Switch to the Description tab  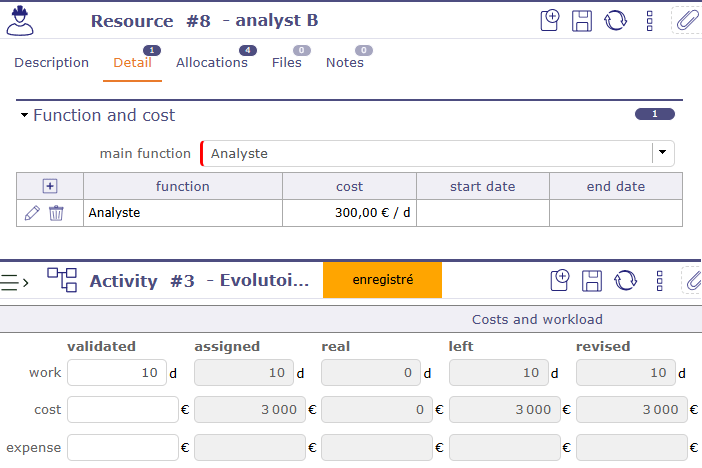pos(51,63)
